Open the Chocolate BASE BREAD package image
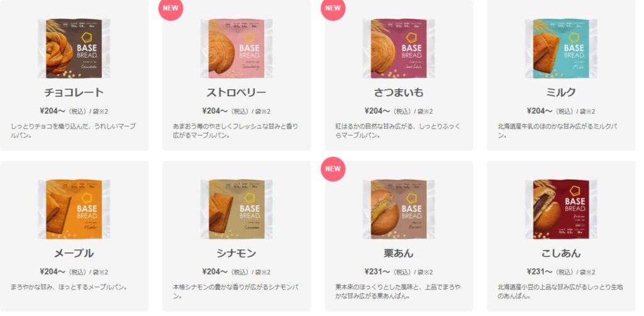The height and width of the screenshot is (316, 644). pyautogui.click(x=74, y=48)
